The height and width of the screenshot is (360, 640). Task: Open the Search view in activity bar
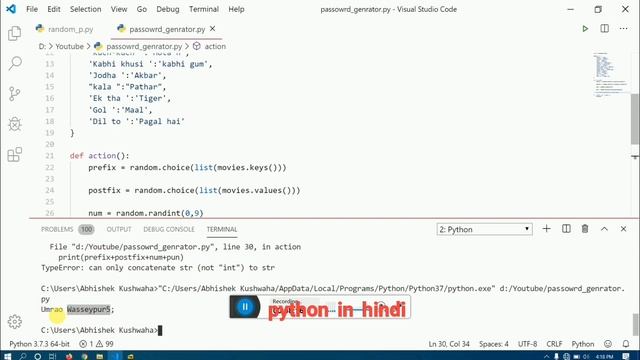click(x=15, y=63)
